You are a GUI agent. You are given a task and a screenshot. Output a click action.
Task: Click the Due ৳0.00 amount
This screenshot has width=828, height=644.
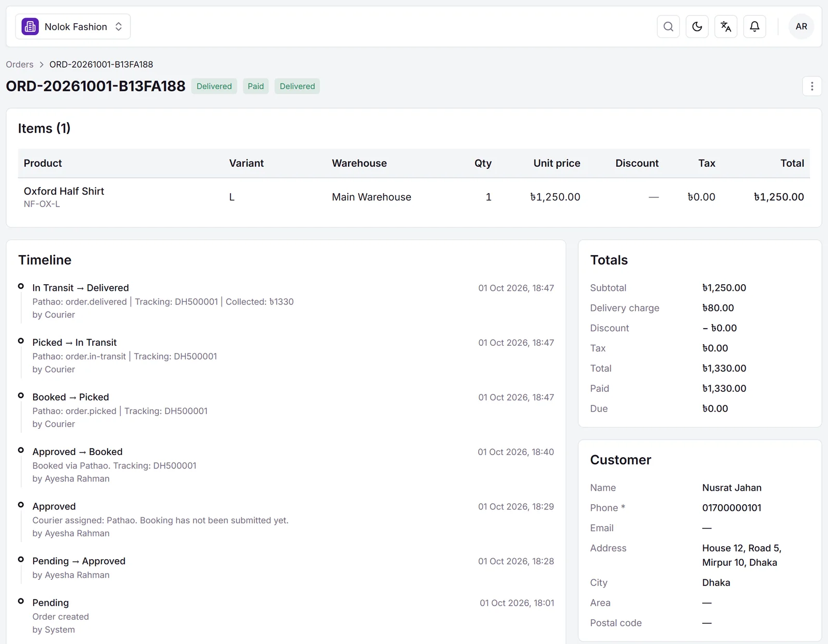[715, 408]
